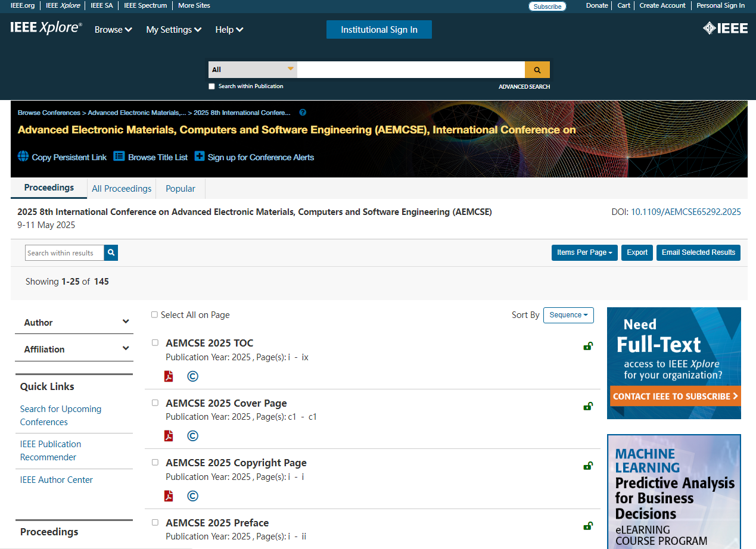Open the Sequence sort dropdown
Image resolution: width=756 pixels, height=549 pixels.
point(568,315)
